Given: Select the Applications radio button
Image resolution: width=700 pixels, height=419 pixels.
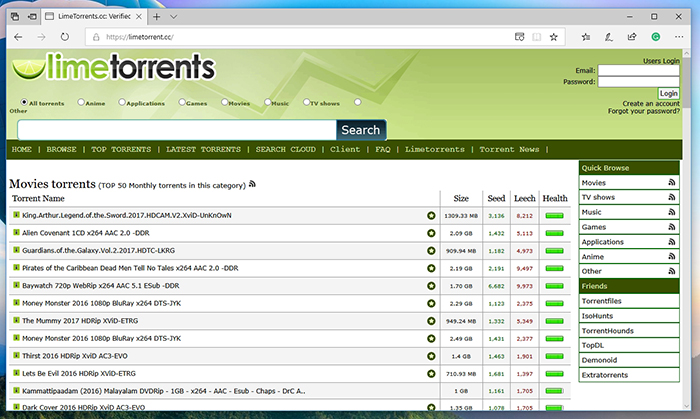Looking at the screenshot, I should coord(121,102).
